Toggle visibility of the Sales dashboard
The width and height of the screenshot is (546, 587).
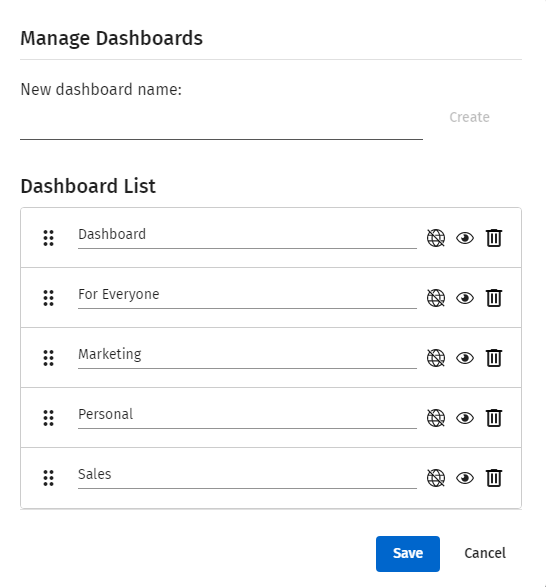pos(465,478)
